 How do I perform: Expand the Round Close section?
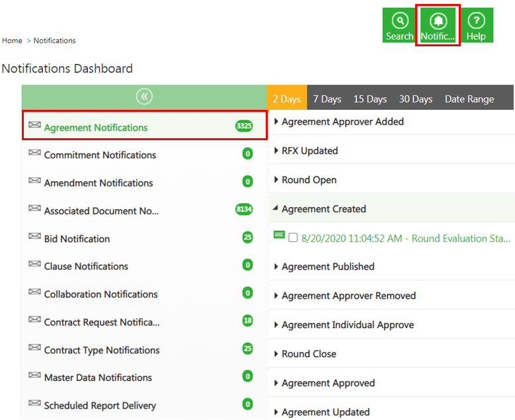[x=309, y=354]
